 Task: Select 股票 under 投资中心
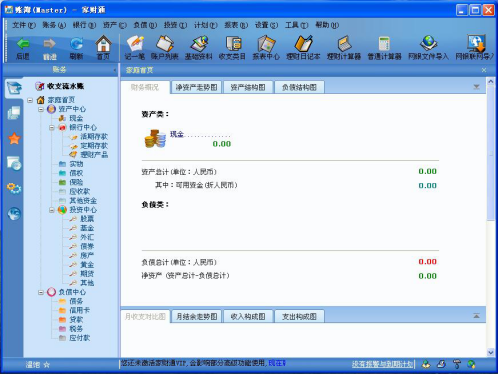[87, 219]
